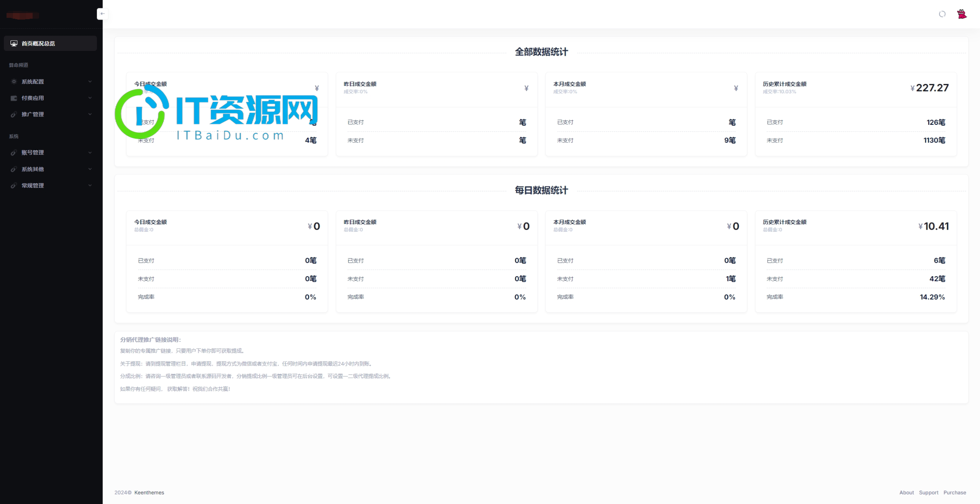This screenshot has height=504, width=980.
Task: Click Support link in footer
Action: tap(930, 492)
